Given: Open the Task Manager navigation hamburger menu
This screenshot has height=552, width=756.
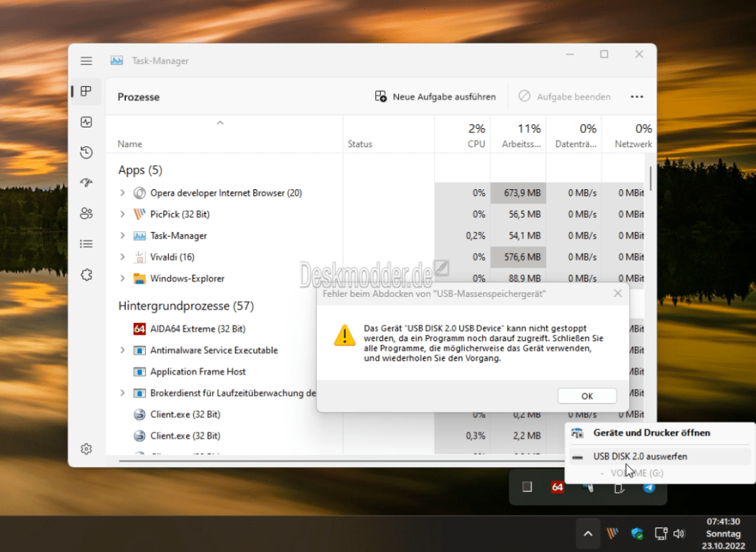Looking at the screenshot, I should (86, 60).
